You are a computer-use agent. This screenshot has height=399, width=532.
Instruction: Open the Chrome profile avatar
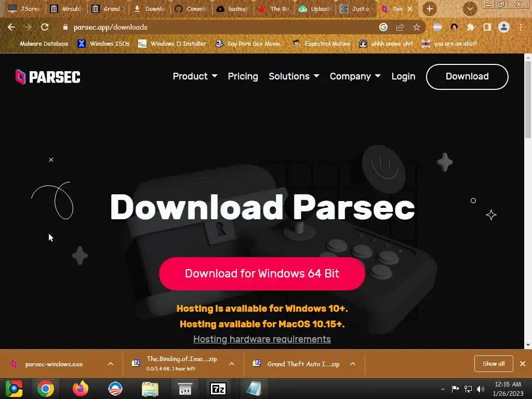click(x=504, y=27)
